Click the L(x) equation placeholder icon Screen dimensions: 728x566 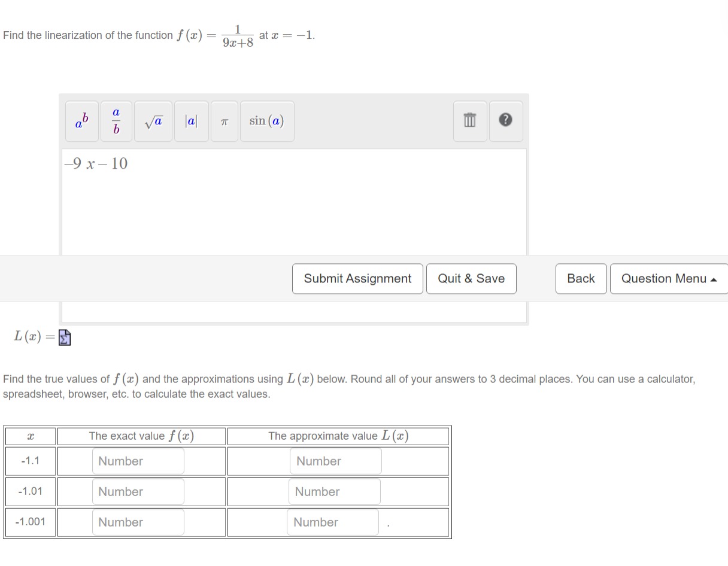(x=64, y=337)
